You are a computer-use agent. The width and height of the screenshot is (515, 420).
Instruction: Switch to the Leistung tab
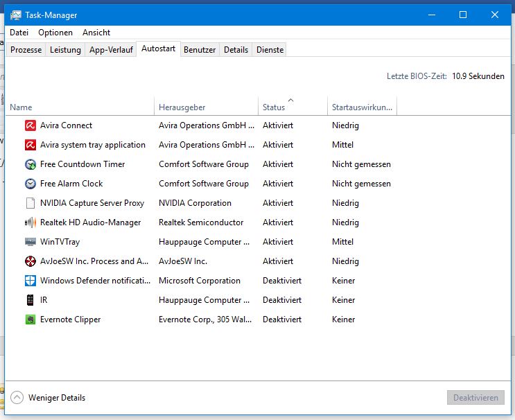click(65, 50)
